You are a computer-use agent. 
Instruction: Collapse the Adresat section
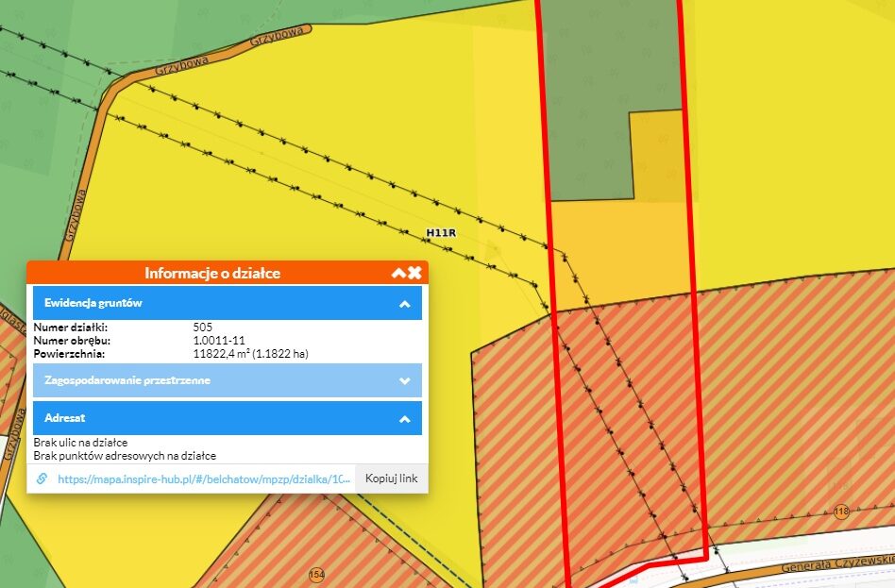pyautogui.click(x=404, y=418)
